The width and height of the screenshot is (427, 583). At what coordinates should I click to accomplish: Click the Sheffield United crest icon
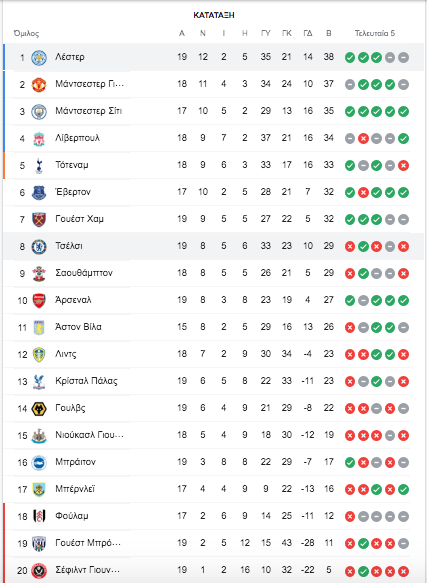[39, 570]
